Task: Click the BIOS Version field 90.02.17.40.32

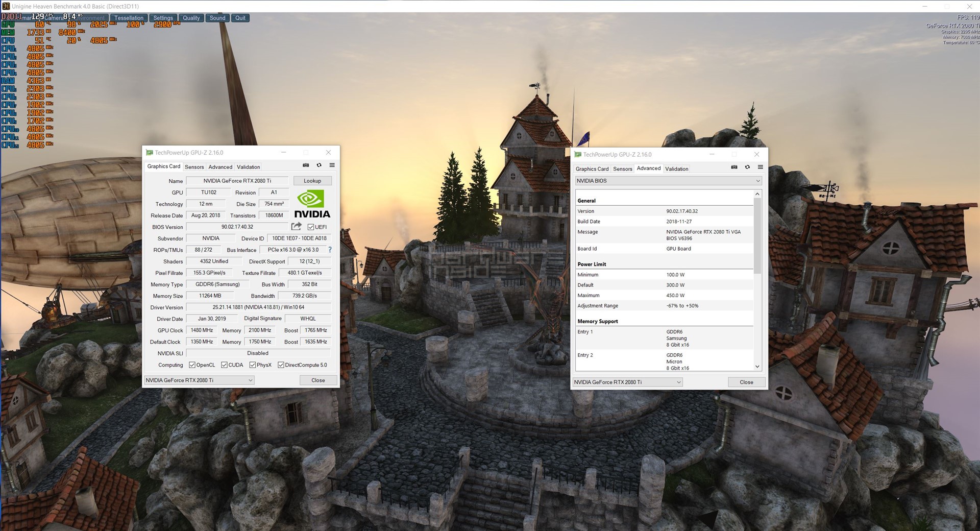Action: [x=237, y=227]
